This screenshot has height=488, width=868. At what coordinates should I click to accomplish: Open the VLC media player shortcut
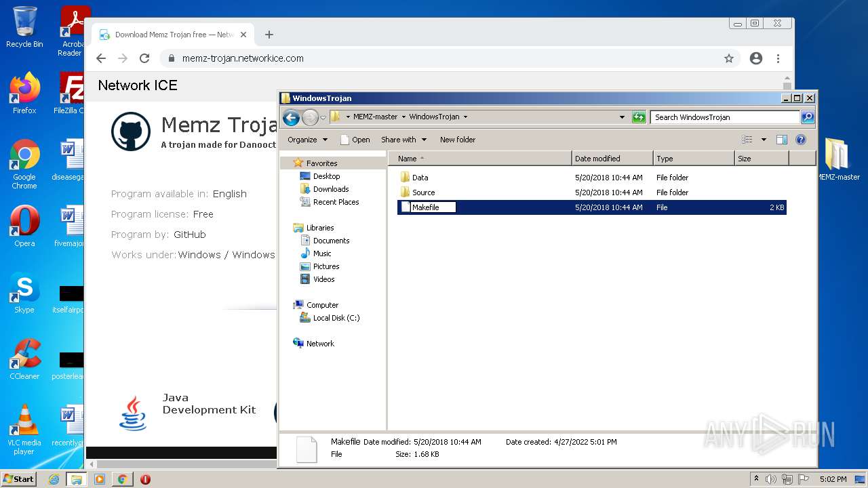pos(24,430)
